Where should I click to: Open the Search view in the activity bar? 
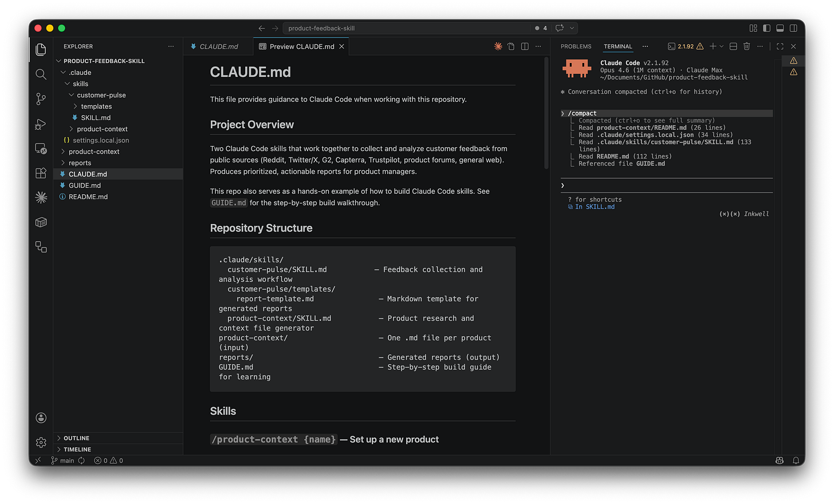click(x=41, y=74)
